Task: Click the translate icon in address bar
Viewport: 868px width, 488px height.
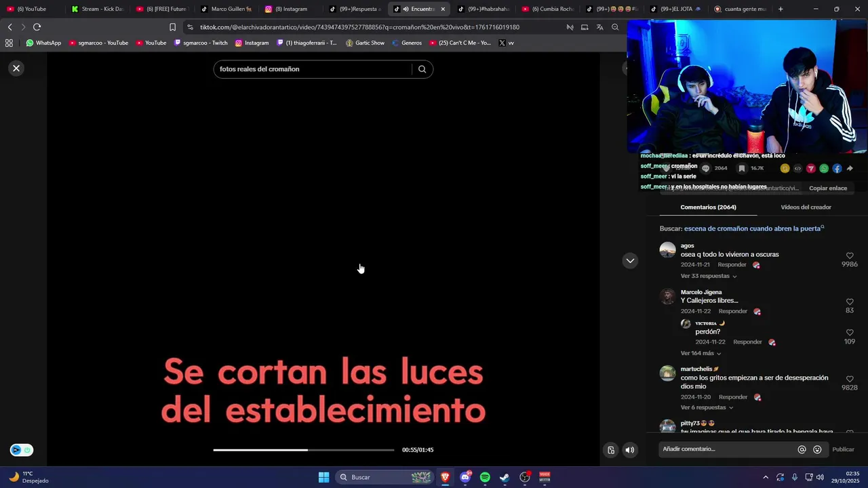Action: point(599,27)
